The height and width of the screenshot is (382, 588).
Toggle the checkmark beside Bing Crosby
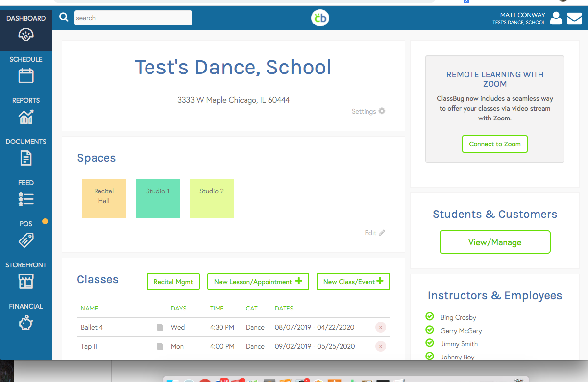coord(430,317)
